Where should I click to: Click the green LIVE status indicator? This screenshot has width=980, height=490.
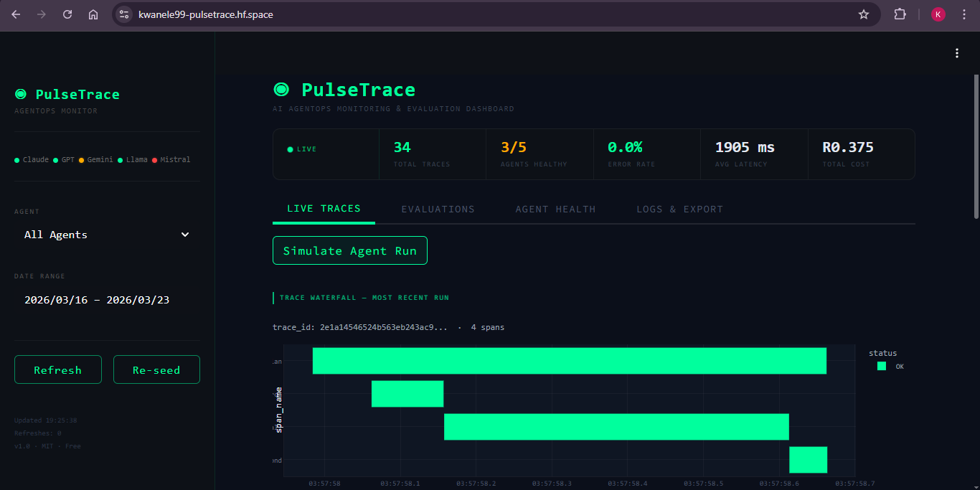pos(302,149)
